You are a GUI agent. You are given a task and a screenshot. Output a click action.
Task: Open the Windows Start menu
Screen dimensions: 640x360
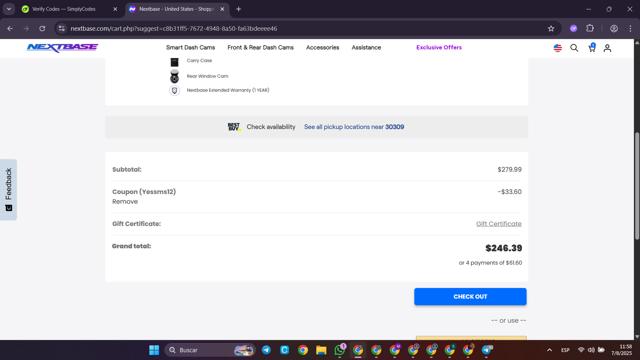154,350
